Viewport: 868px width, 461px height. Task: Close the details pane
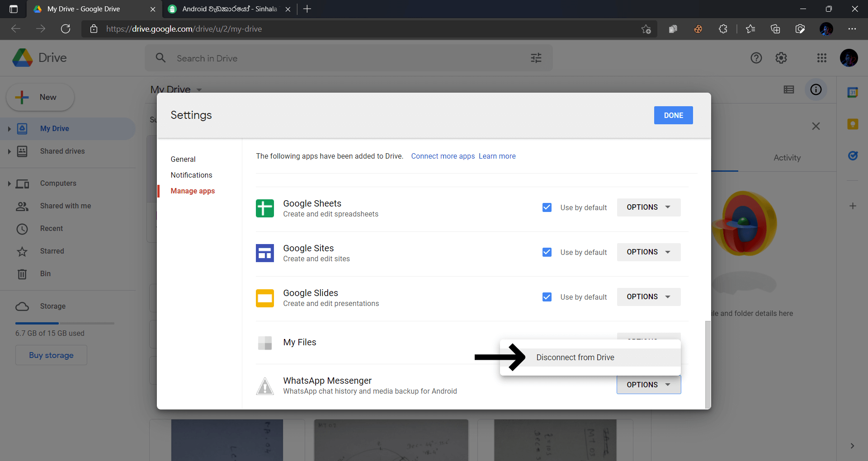816,126
